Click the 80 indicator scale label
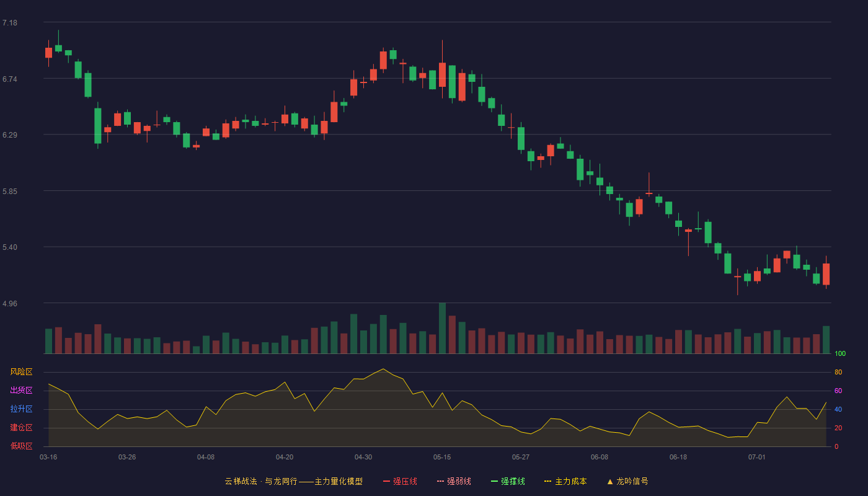This screenshot has height=496, width=868. point(838,372)
